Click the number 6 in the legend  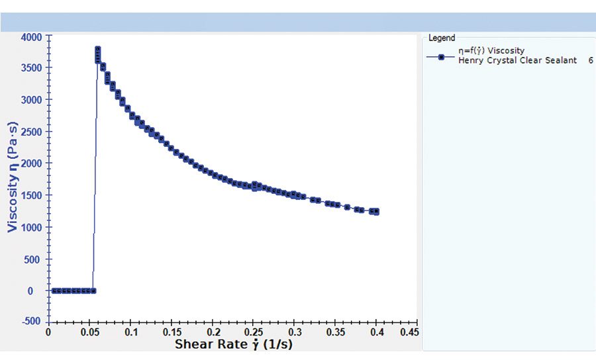click(x=590, y=60)
